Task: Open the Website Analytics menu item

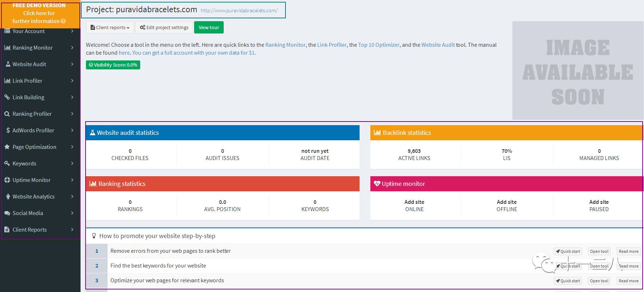Action: tap(40, 196)
